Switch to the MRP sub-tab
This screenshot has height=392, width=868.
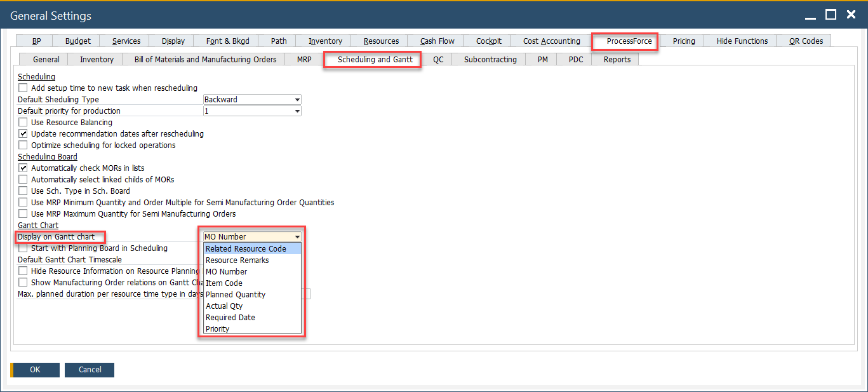point(304,60)
